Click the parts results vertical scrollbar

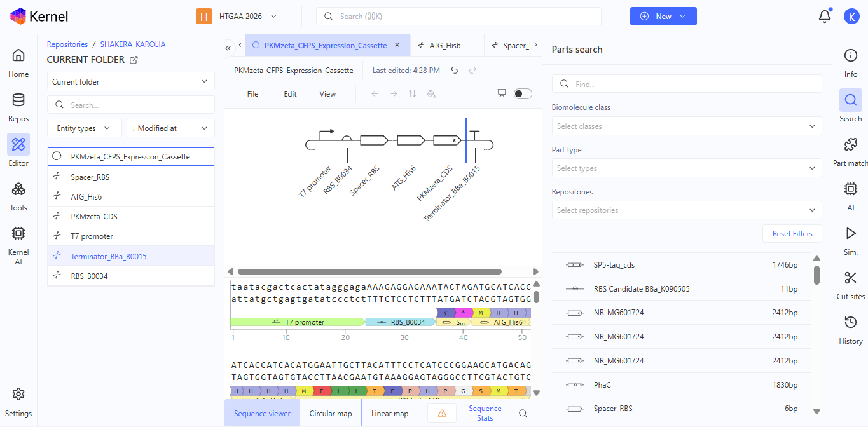point(816,275)
